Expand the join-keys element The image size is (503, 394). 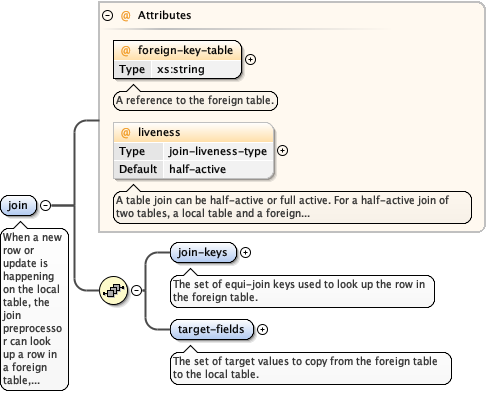[246, 252]
